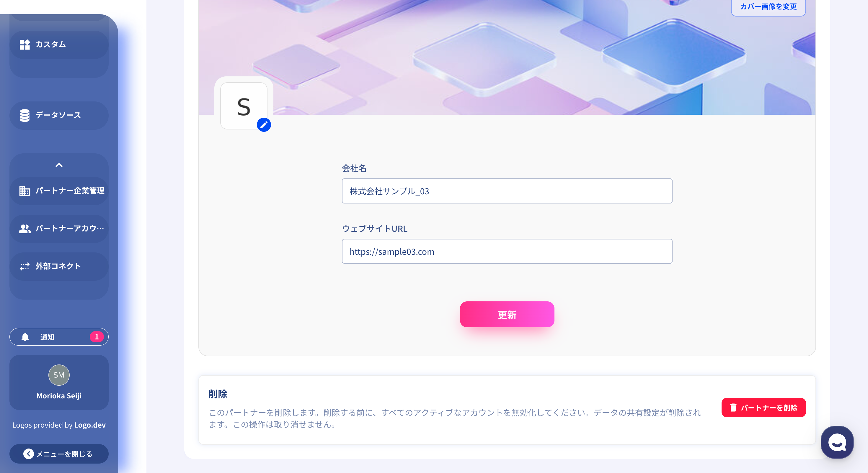Collapse the partner section with chevron
This screenshot has height=473, width=868.
59,165
